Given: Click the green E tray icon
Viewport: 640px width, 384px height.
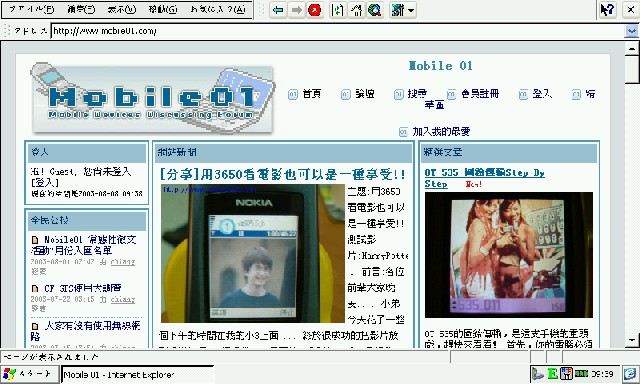Looking at the screenshot, I should point(553,373).
